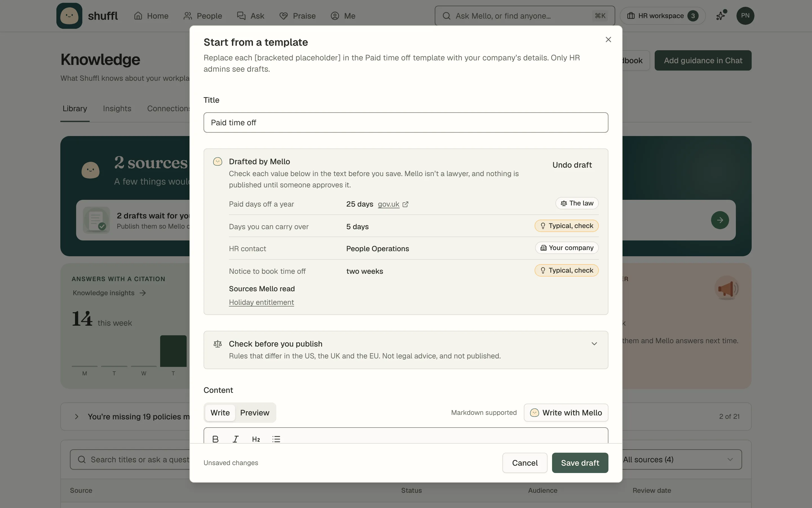Viewport: 812px width, 508px height.
Task: Select the Insights tab
Action: 117,109
